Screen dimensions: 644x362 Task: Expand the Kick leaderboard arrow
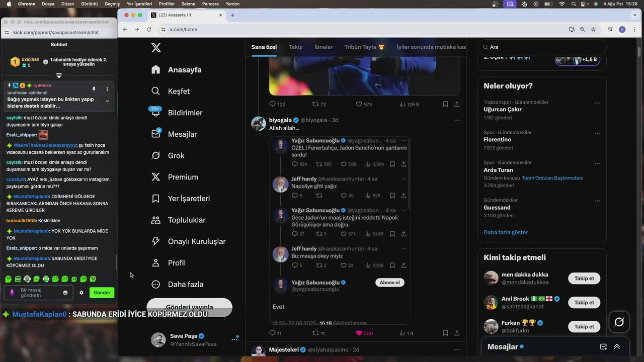click(59, 75)
